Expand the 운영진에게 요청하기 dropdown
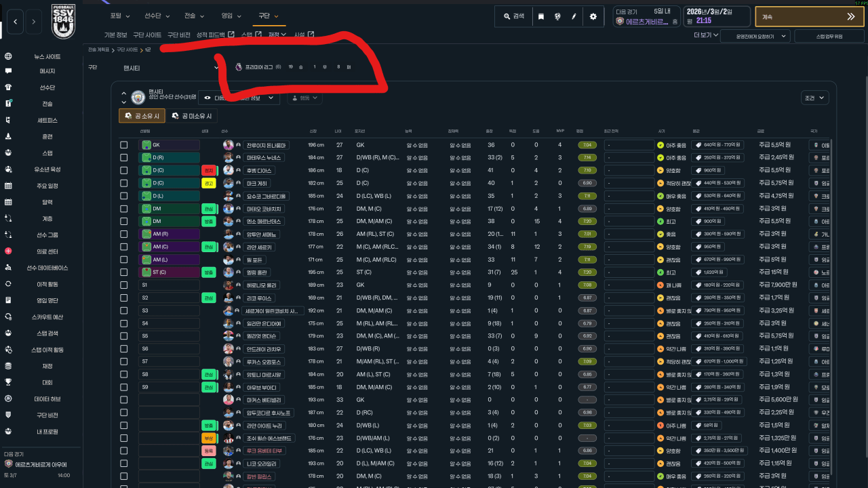The image size is (868, 488). click(755, 36)
